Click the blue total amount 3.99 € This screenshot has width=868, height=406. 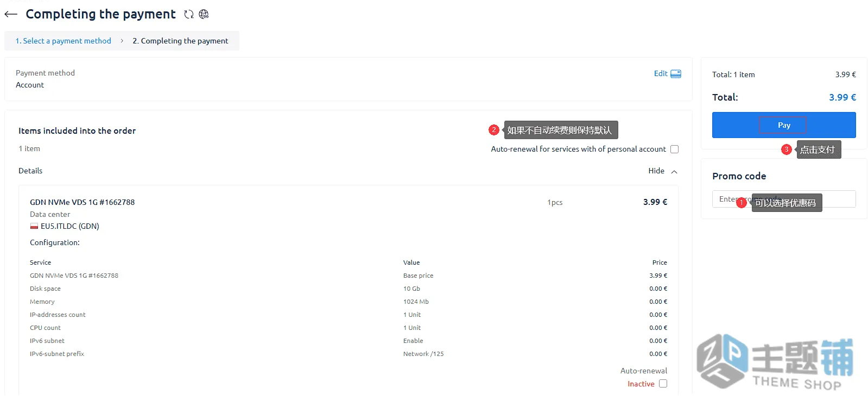pyautogui.click(x=842, y=97)
